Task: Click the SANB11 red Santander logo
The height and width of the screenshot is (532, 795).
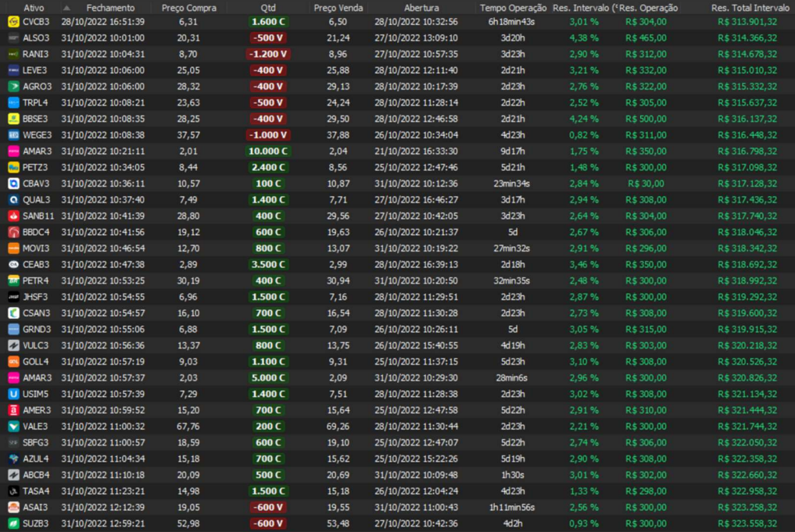Action: tap(13, 216)
